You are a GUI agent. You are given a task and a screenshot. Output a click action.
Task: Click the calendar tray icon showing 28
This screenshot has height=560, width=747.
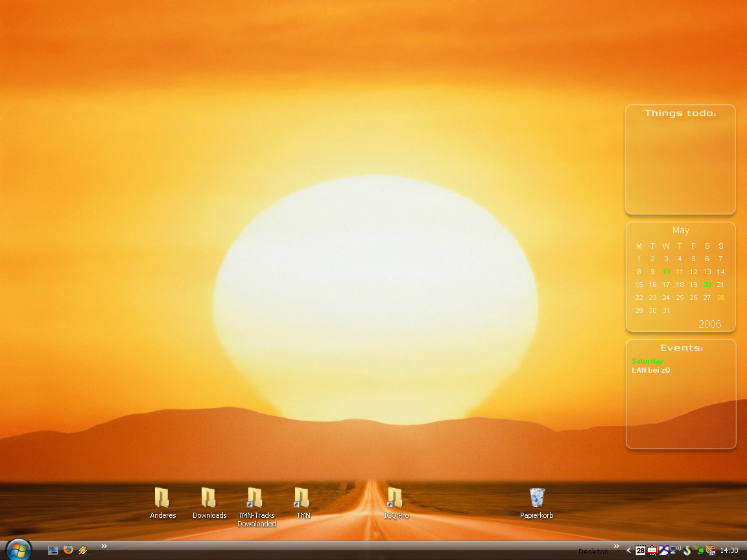click(x=640, y=550)
